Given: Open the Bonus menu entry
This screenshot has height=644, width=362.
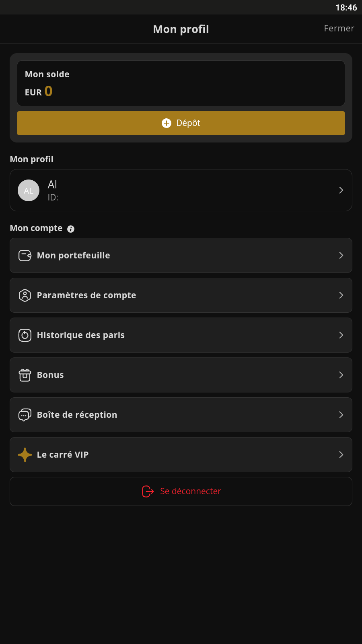Looking at the screenshot, I should [181, 375].
